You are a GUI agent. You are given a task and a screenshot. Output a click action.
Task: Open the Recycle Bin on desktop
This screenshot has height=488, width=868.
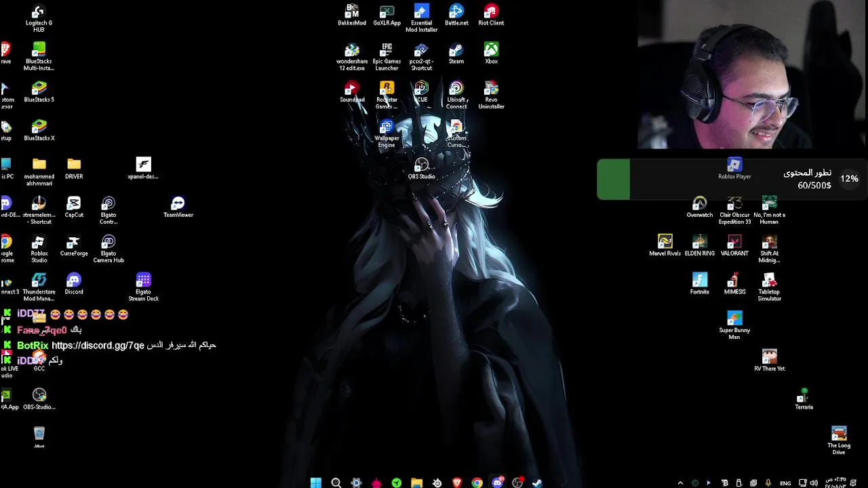(39, 438)
